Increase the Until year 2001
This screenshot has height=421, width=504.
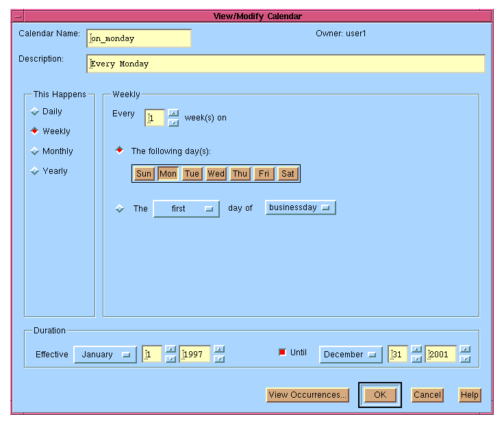click(465, 349)
